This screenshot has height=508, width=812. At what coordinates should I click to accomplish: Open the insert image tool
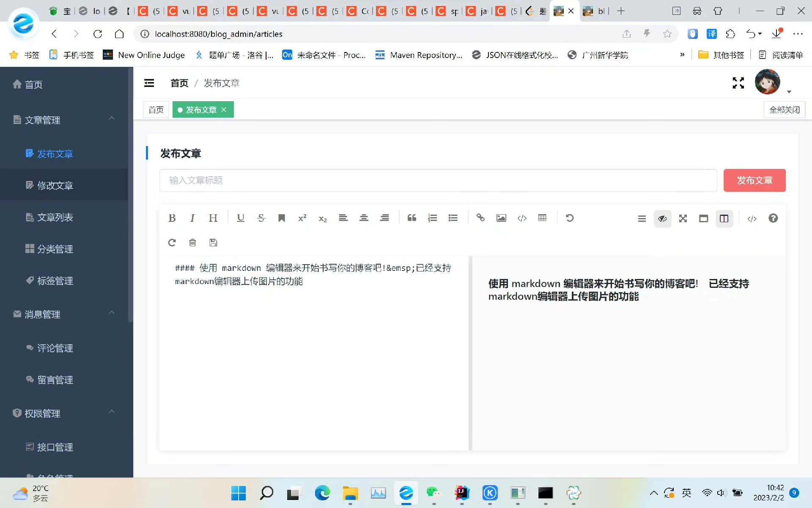pos(501,218)
